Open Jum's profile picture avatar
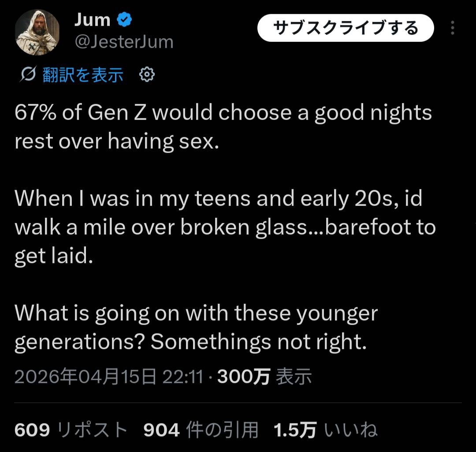476x452 pixels. point(37,32)
